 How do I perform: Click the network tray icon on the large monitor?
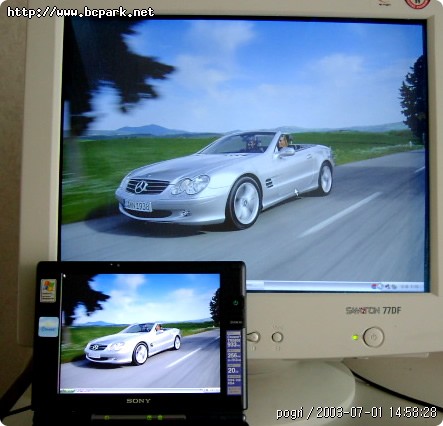pos(394,287)
